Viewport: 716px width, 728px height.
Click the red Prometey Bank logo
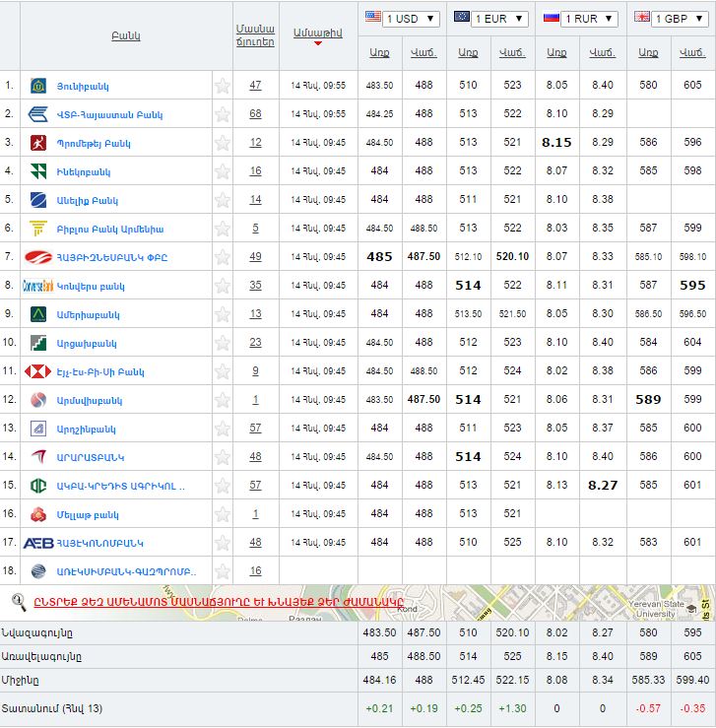(x=38, y=143)
